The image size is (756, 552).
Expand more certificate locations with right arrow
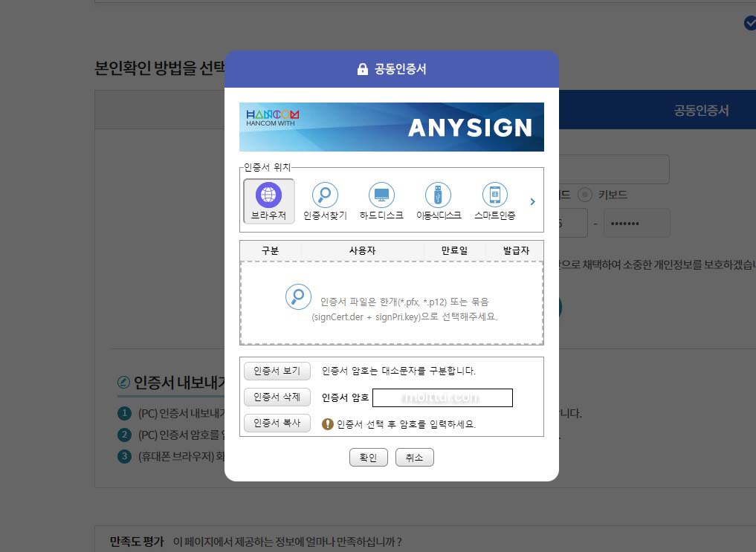tap(532, 201)
